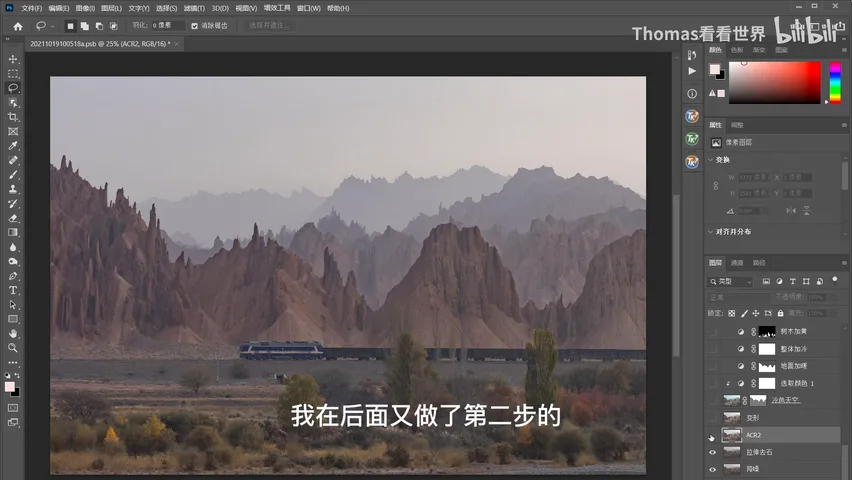Show the 变形 layer
This screenshot has width=852, height=480.
pos(712,418)
